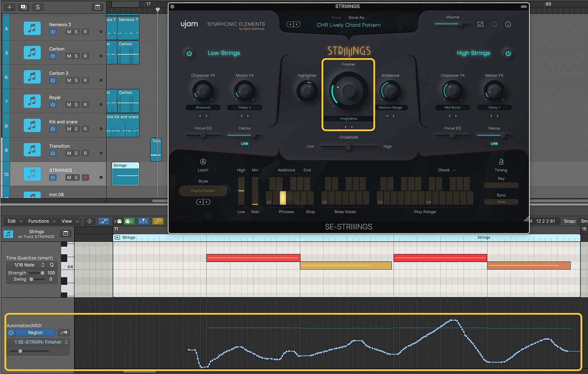Mute the Kik and snare track
This screenshot has height=374, width=588.
coord(69,129)
